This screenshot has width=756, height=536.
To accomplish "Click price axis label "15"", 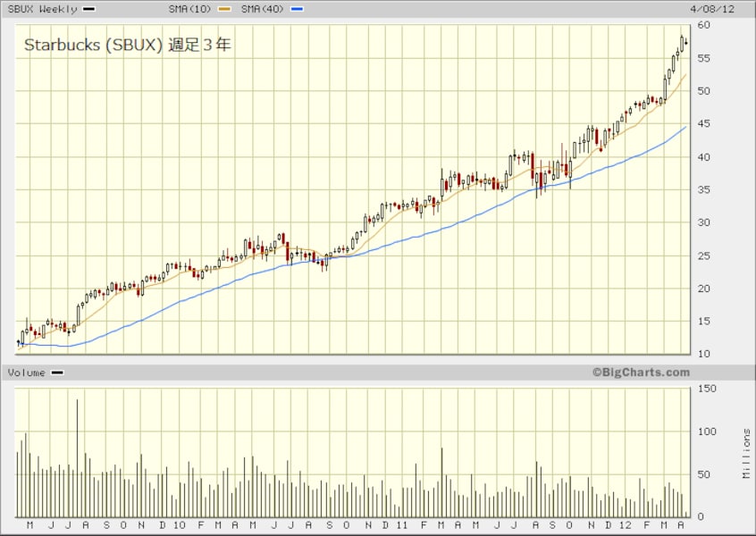I will coord(703,322).
